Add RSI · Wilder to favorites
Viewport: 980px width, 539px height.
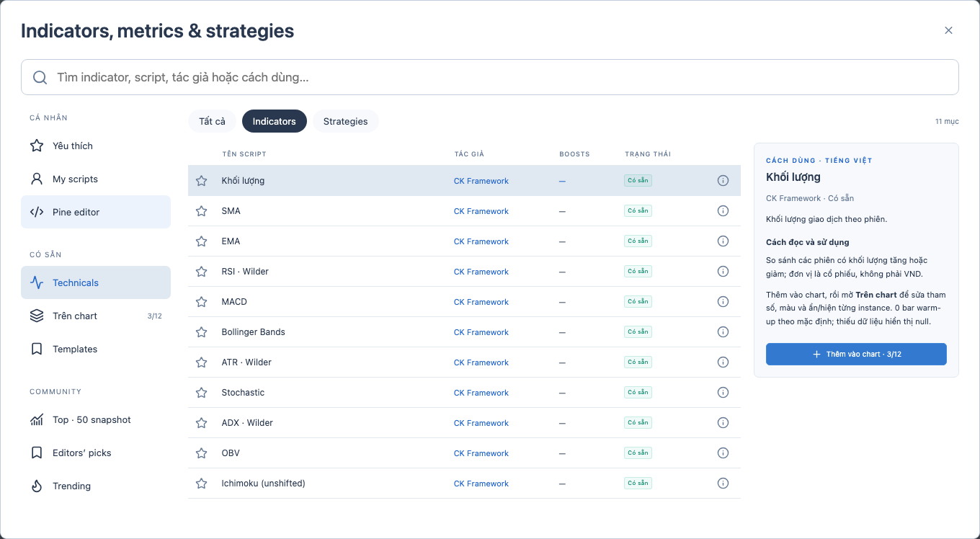202,272
